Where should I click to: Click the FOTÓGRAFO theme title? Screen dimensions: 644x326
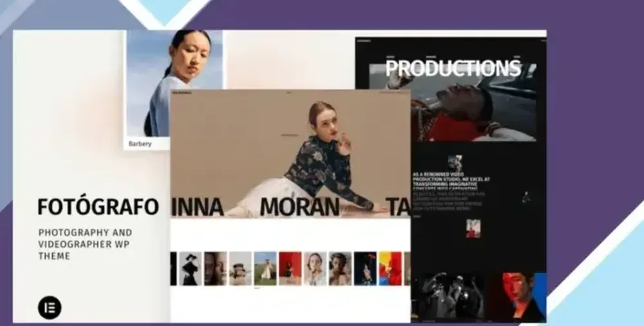click(98, 207)
